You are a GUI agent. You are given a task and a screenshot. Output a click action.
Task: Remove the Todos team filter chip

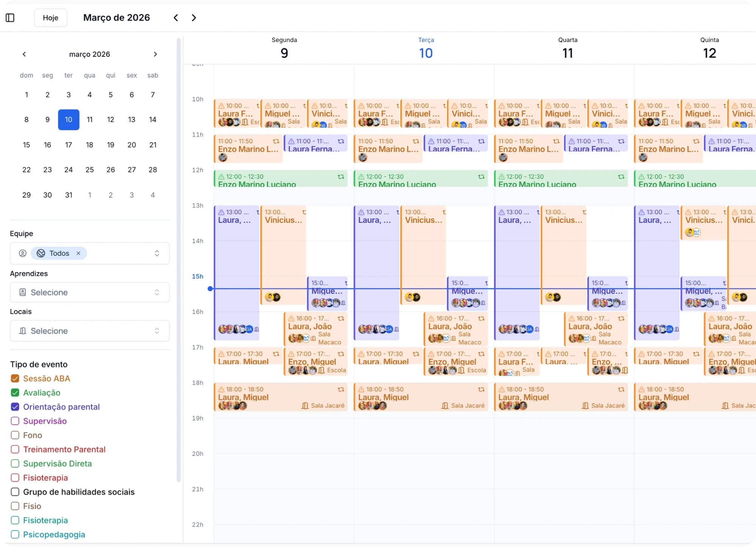[x=78, y=253]
